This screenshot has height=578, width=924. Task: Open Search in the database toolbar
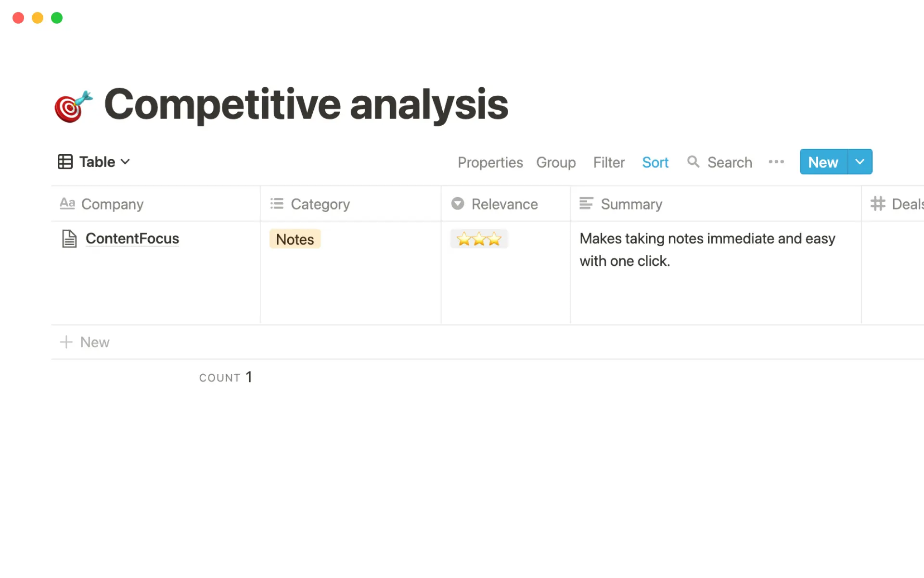(719, 162)
